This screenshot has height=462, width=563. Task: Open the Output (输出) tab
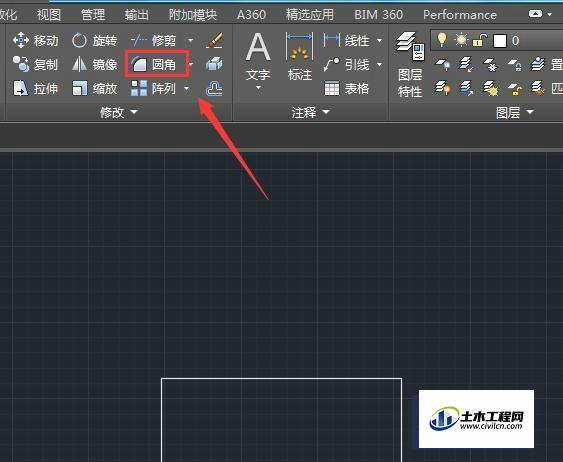[x=136, y=15]
